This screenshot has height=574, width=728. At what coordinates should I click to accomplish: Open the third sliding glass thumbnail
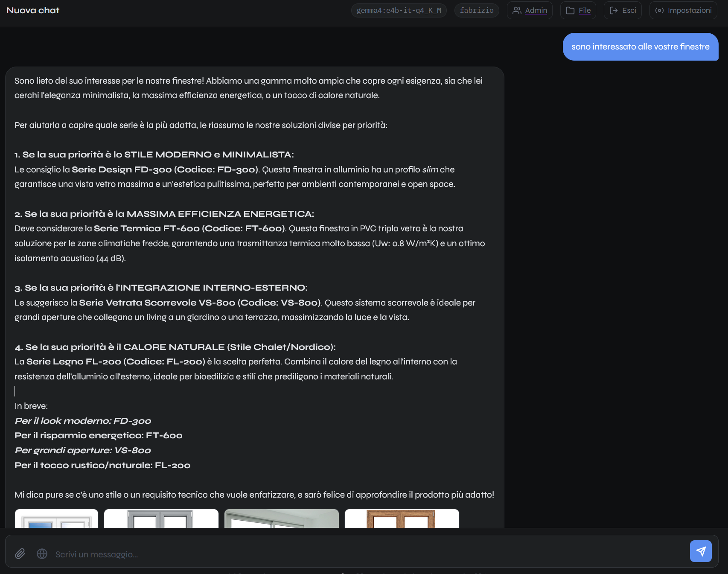[281, 519]
